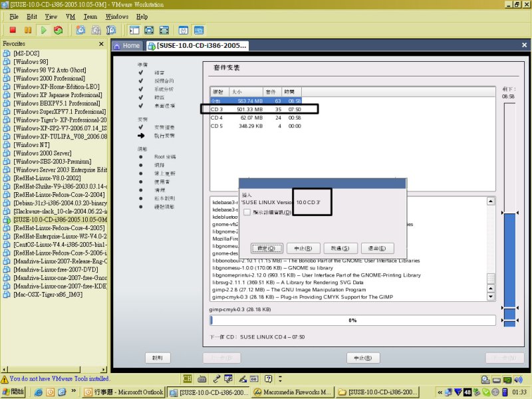Select [Windows 2000 Server] in Favorites
The image size is (532, 399).
pyautogui.click(x=43, y=153)
